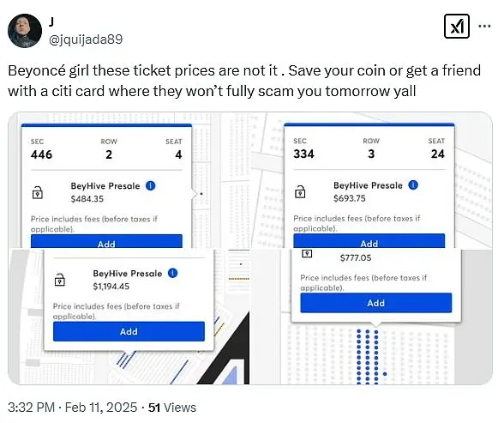Add the section 334 ticket

coord(369,241)
